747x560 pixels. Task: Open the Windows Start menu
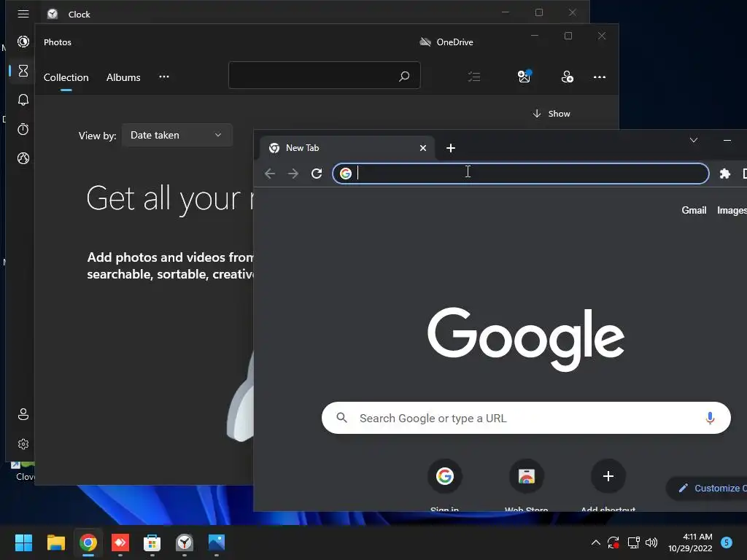point(23,542)
